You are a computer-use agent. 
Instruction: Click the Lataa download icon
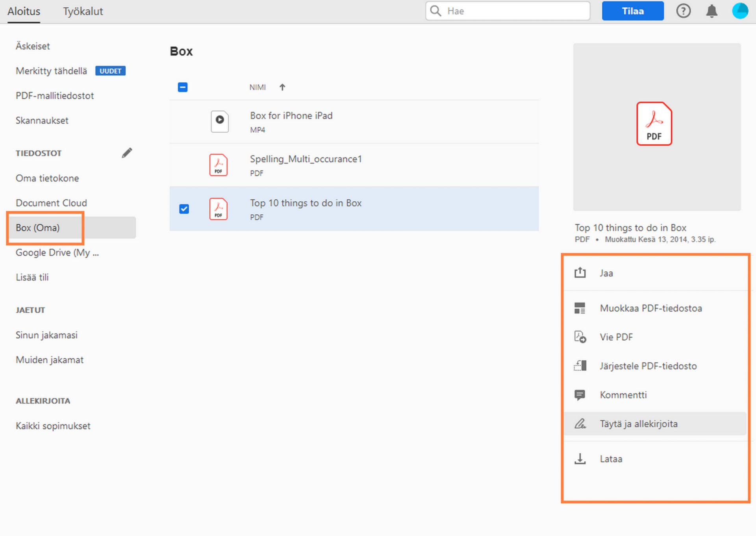[x=580, y=459]
